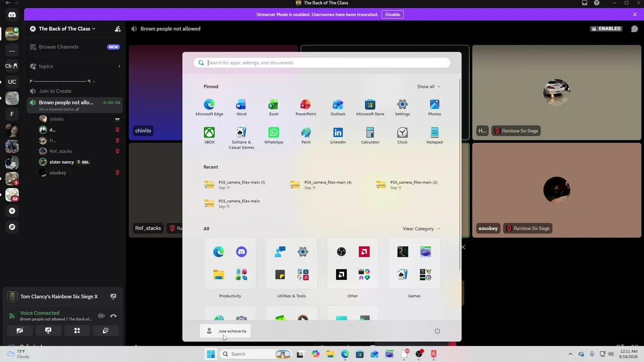The width and height of the screenshot is (644, 362).
Task: Open the Photos app
Action: (434, 108)
